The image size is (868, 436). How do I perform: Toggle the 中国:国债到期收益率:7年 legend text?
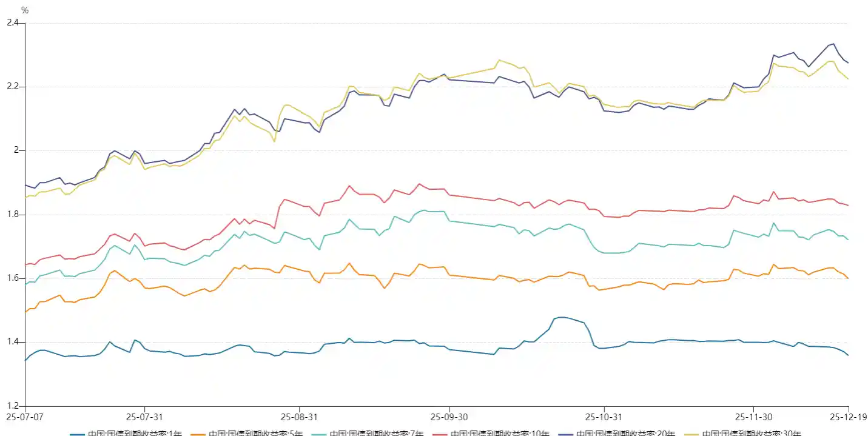[377, 434]
